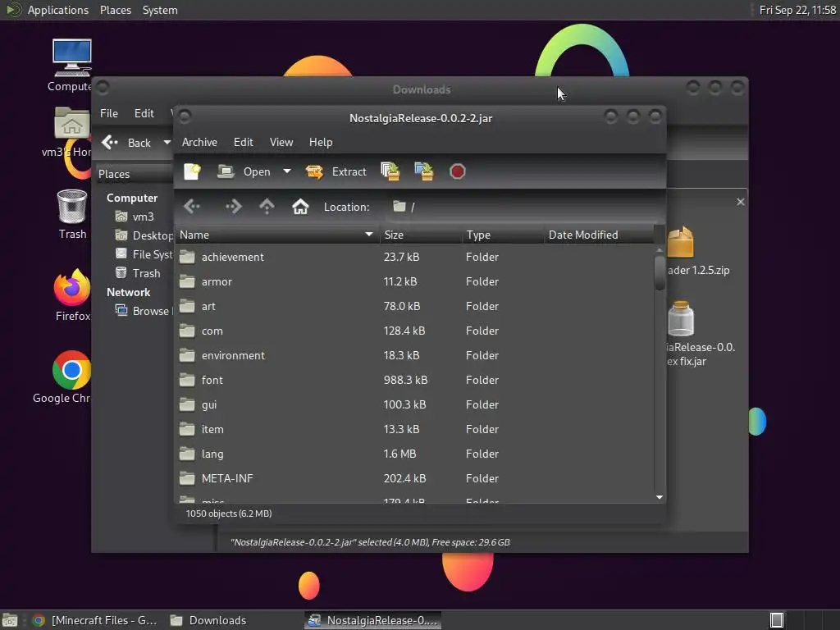This screenshot has height=630, width=840.
Task: Expand the Back history dropdown arrow
Action: tap(167, 143)
